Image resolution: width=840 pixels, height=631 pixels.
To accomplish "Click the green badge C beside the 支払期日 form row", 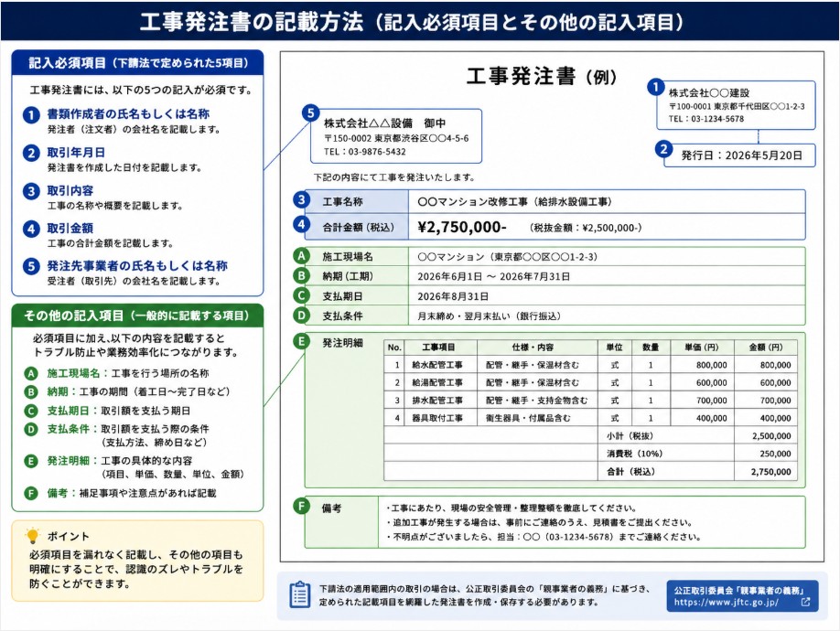I will click(x=302, y=295).
